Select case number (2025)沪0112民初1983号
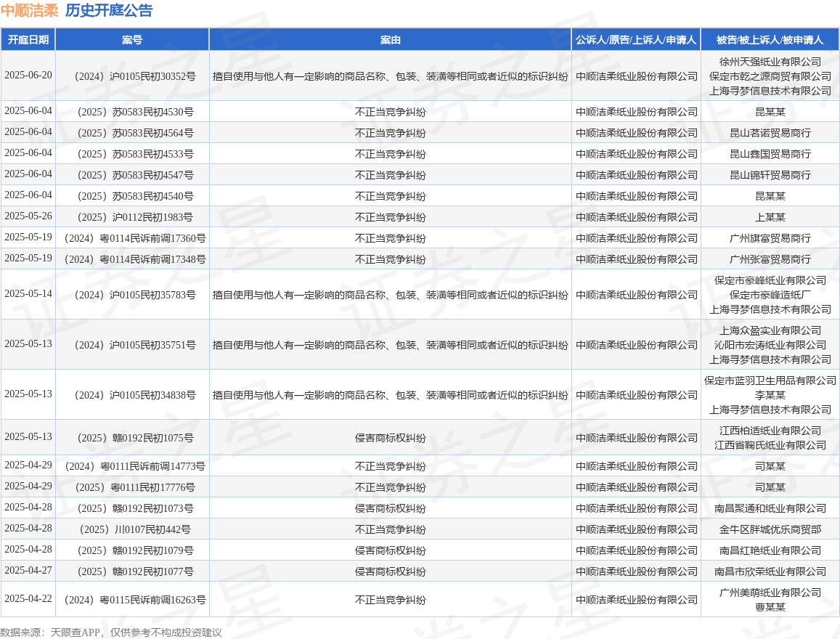The height and width of the screenshot is (639, 840). pyautogui.click(x=136, y=217)
